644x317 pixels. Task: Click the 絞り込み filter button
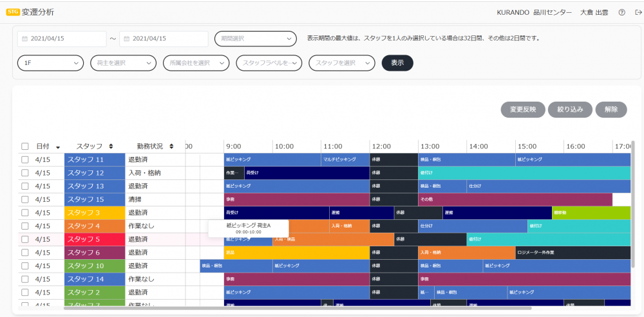click(x=570, y=109)
